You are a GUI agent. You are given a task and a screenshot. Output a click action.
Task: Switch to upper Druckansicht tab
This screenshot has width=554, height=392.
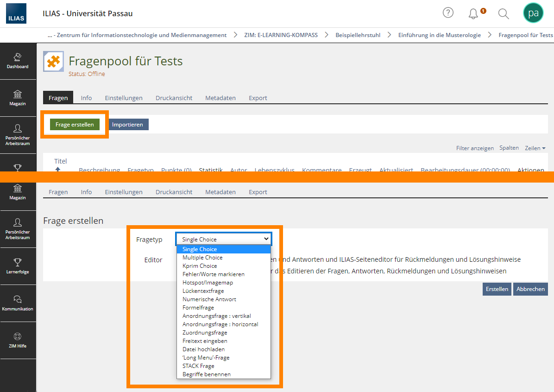click(x=174, y=98)
